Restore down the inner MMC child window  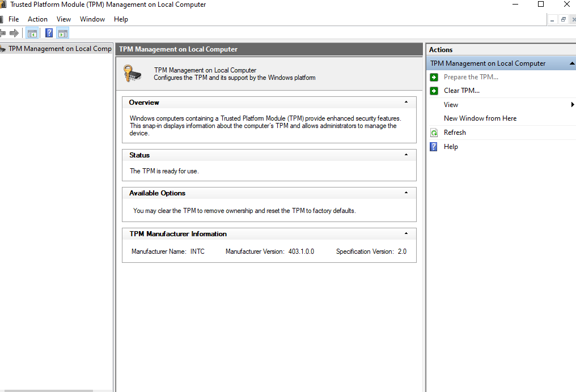pyautogui.click(x=563, y=19)
